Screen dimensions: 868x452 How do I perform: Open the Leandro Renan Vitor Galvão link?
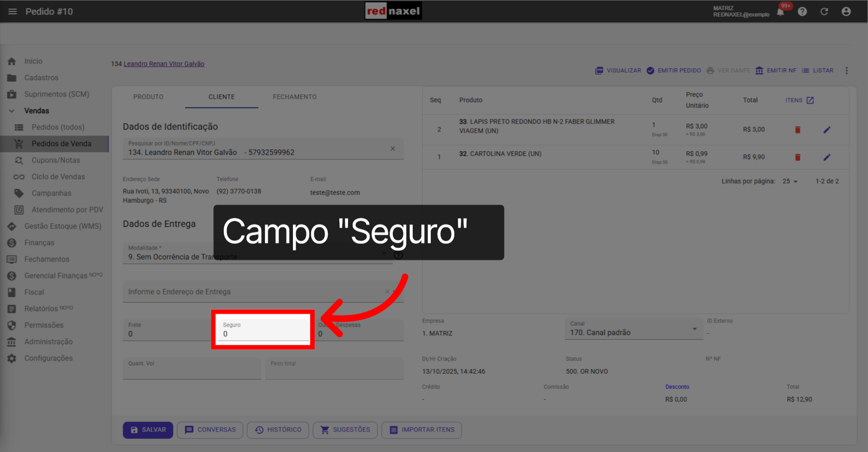click(164, 64)
